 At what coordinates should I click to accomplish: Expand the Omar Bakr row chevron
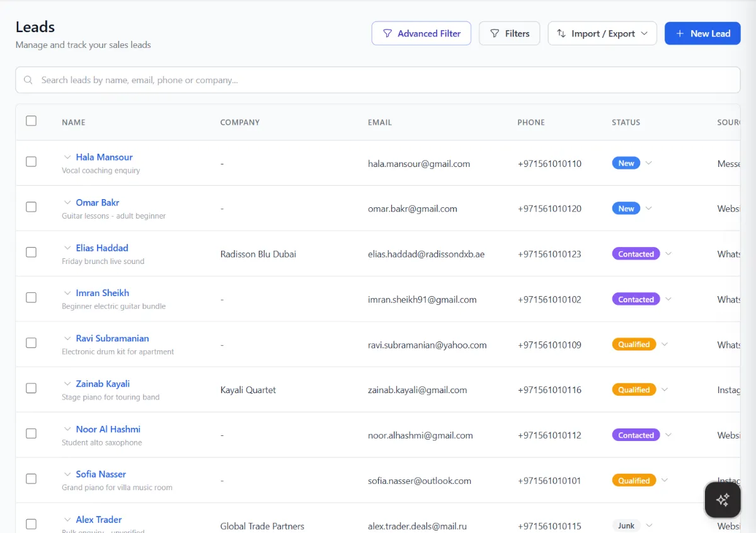(67, 202)
